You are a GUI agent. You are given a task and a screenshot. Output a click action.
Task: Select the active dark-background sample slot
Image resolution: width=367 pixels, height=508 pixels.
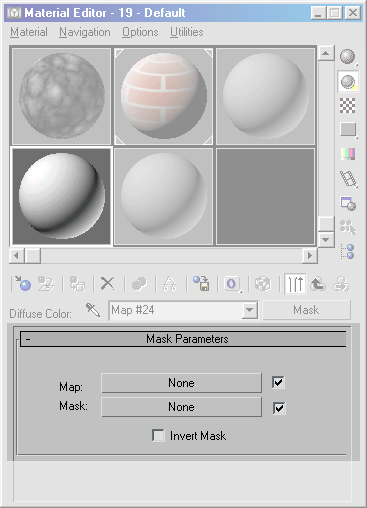coord(62,196)
